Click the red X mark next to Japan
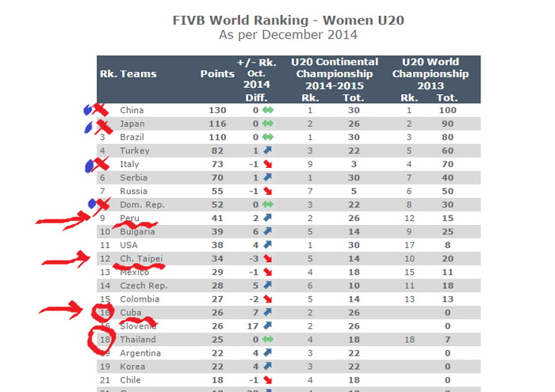Screen dimensions: 555x392 104,127
